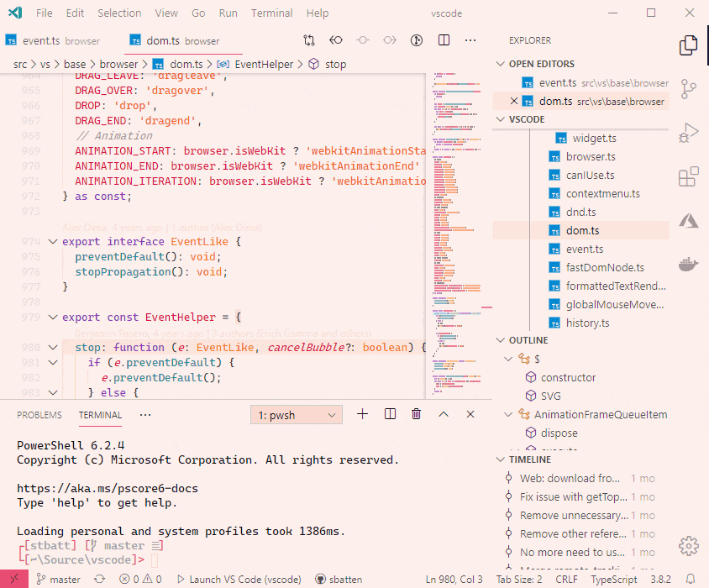Open the Source Control view in activity bar
Screen dimensions: 709x588
(689, 89)
